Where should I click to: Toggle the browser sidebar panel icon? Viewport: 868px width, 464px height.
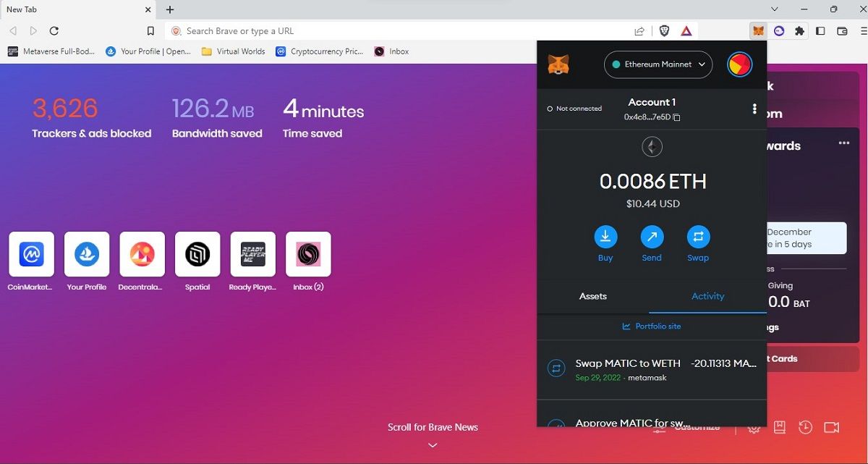click(820, 31)
